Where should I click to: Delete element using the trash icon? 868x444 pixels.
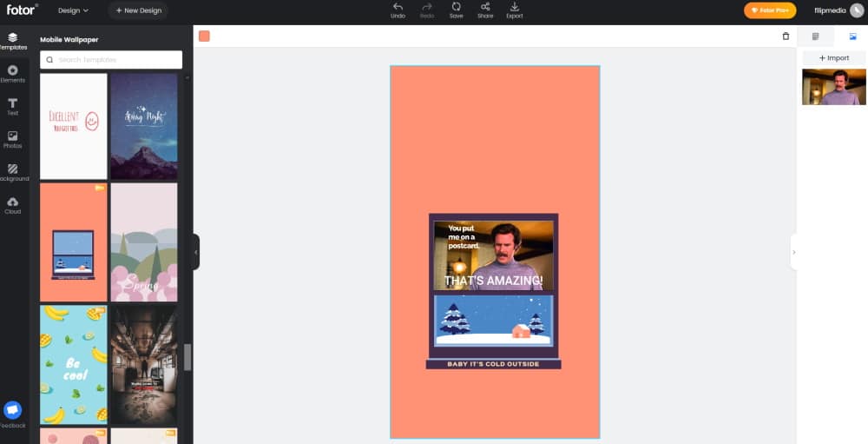point(786,36)
